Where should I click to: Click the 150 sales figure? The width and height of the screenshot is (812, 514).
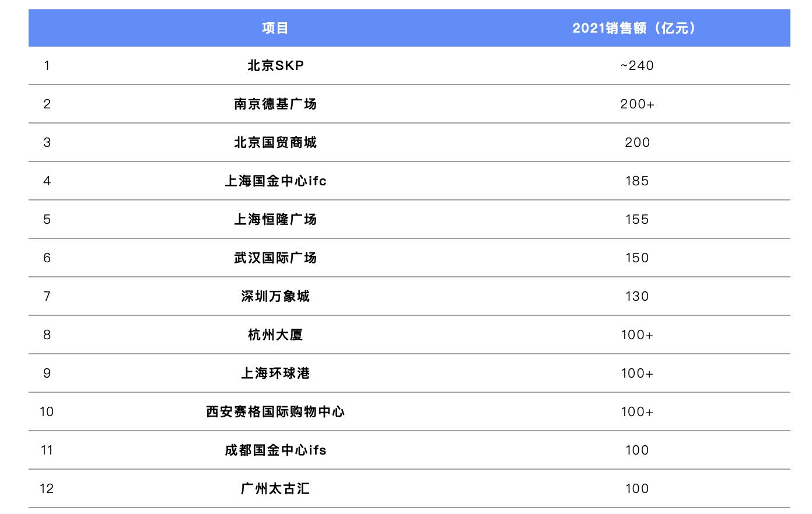636,258
